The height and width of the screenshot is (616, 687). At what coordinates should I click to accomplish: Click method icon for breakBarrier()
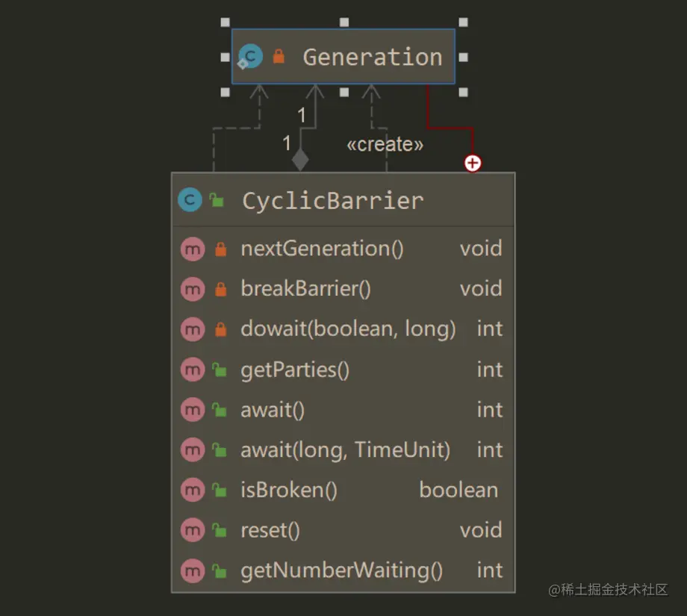coord(193,289)
